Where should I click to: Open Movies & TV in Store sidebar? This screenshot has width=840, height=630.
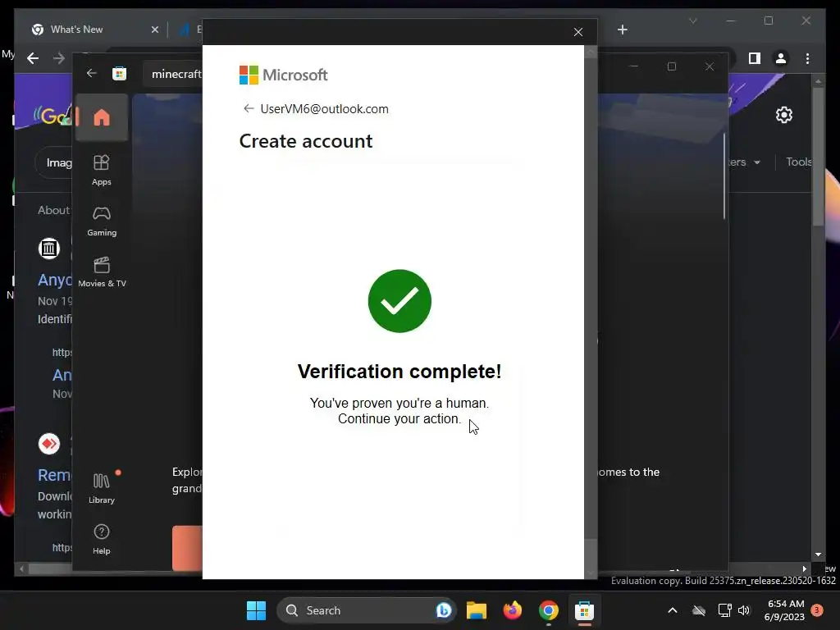click(102, 272)
